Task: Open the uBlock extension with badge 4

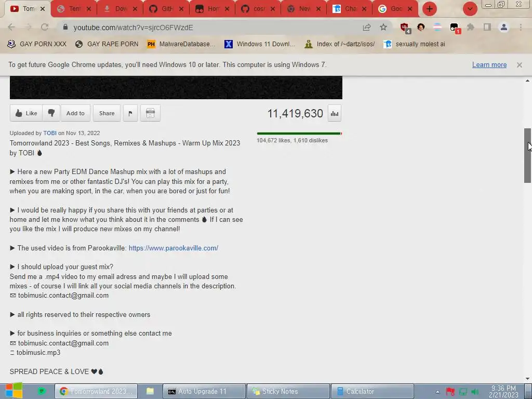Action: click(x=405, y=28)
